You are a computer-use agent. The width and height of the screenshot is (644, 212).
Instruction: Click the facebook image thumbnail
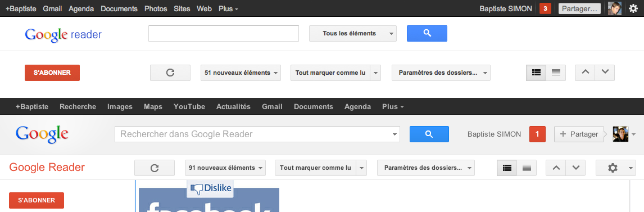(x=209, y=200)
